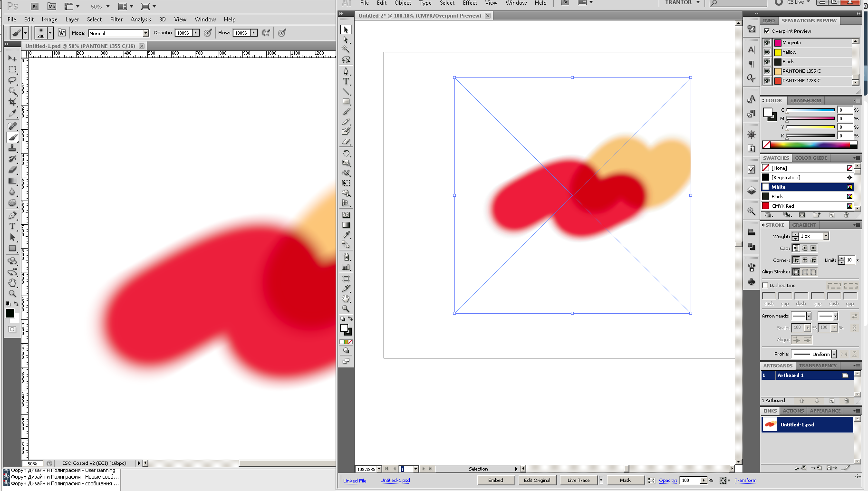Select Illustrator's Type tool
The width and height of the screenshot is (868, 491).
(x=346, y=81)
